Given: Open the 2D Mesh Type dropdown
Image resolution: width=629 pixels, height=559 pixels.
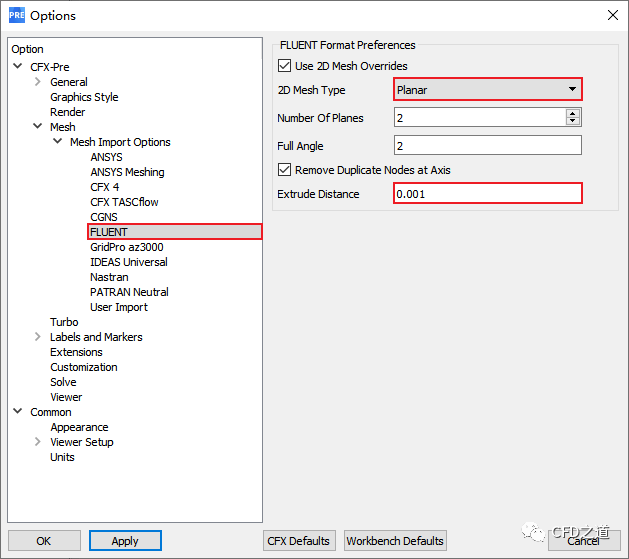Looking at the screenshot, I should 487,90.
